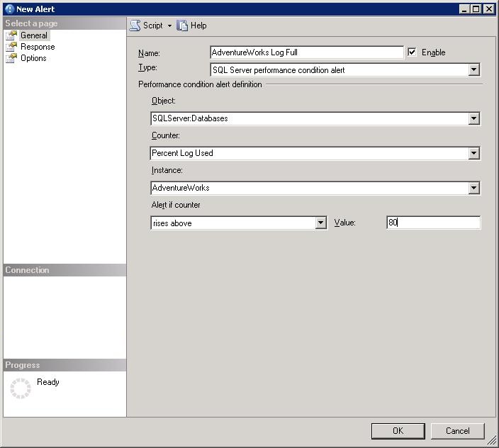
Task: Click the Script text label
Action: click(x=153, y=26)
